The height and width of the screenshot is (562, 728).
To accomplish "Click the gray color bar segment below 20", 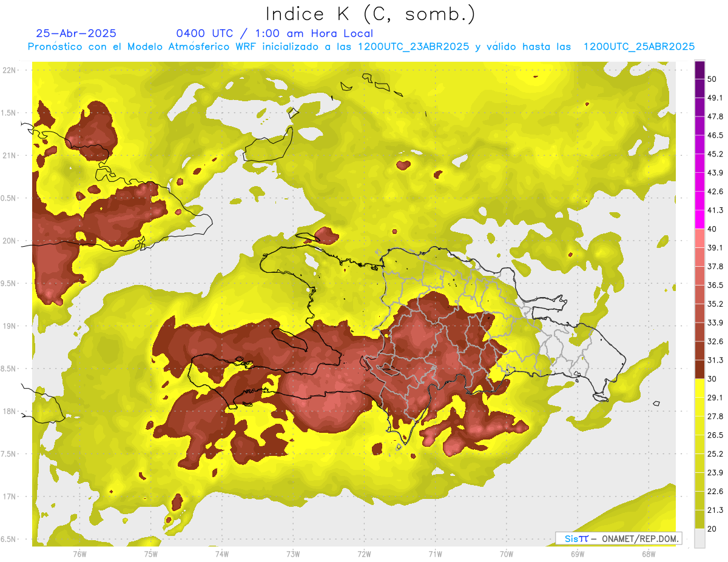I will coord(699,538).
